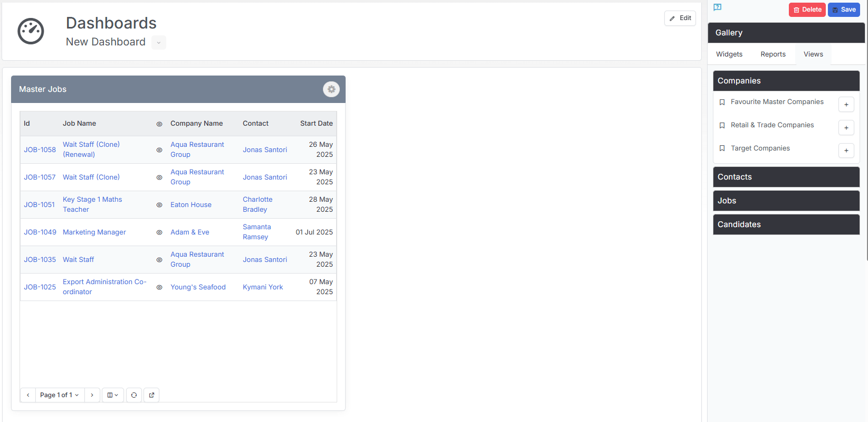Sort by Company Name column header
This screenshot has height=422, width=868.
pyautogui.click(x=196, y=124)
